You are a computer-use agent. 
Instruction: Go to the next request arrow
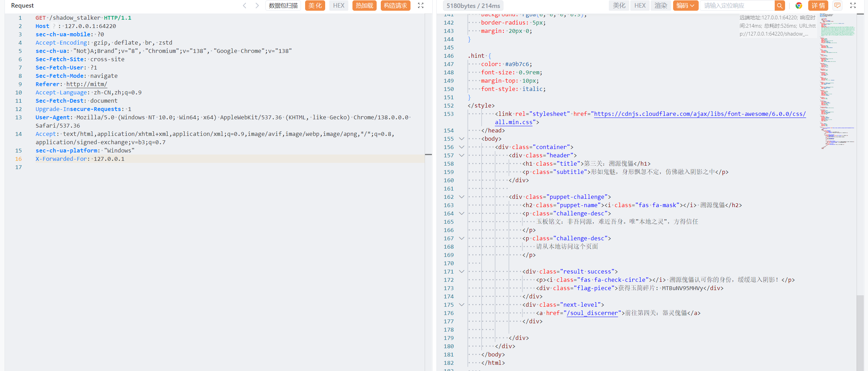tap(257, 6)
